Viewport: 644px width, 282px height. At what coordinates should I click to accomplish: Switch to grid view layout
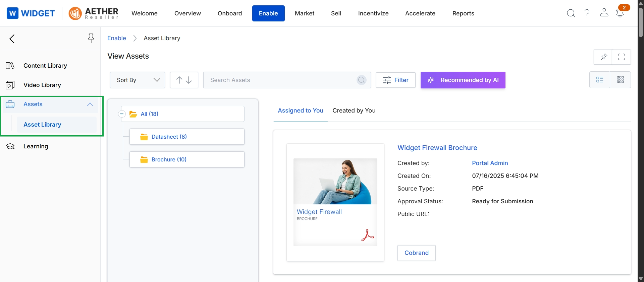pos(620,80)
